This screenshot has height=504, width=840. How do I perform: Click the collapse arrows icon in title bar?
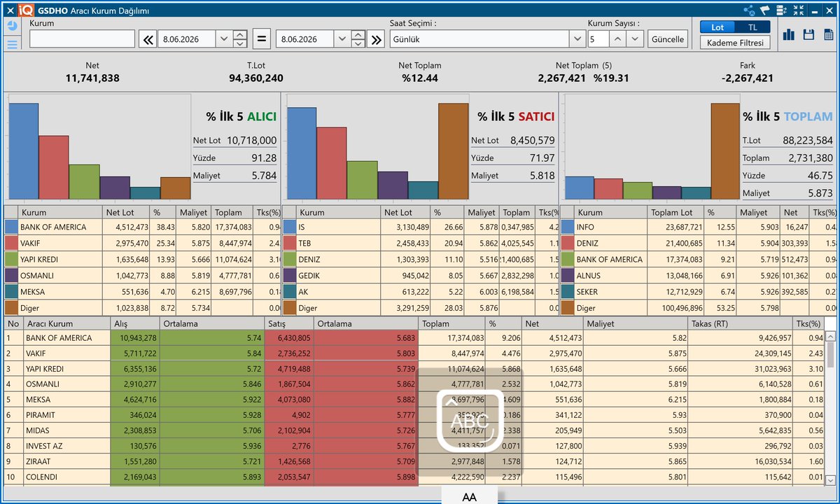point(797,10)
